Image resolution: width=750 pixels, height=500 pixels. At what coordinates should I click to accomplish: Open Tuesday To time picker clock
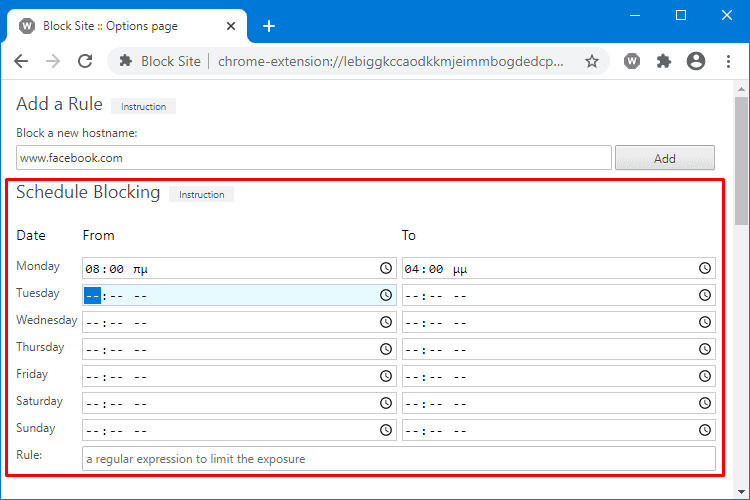tap(705, 295)
